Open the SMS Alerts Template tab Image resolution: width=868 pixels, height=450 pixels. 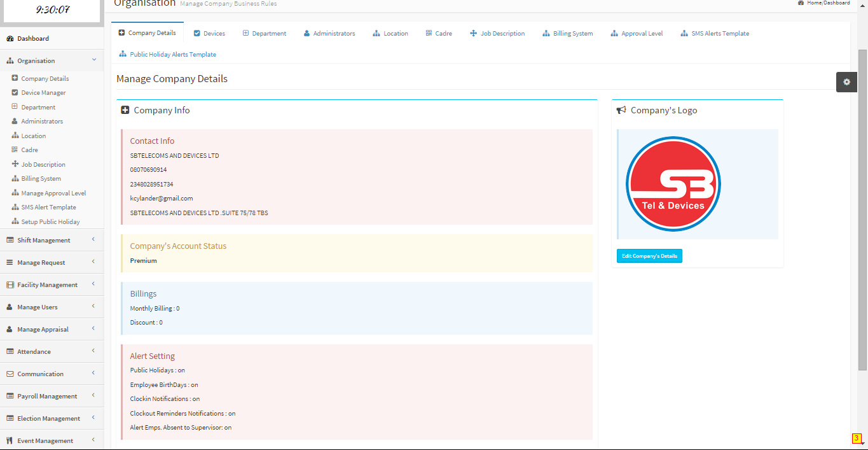(x=715, y=33)
